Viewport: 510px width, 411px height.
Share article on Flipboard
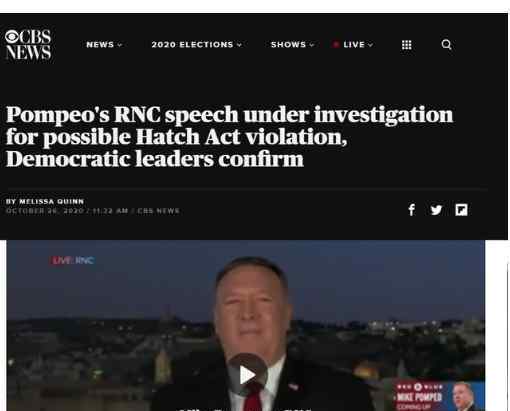[x=461, y=210]
